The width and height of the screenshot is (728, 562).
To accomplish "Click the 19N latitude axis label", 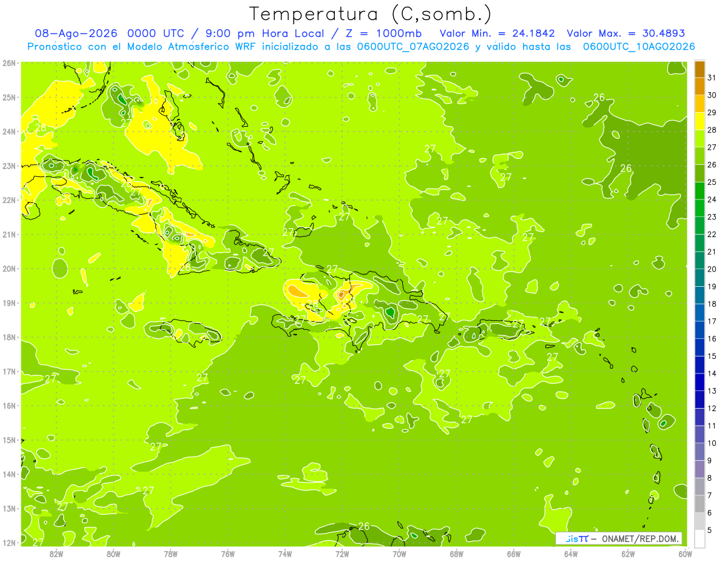I will (9, 303).
